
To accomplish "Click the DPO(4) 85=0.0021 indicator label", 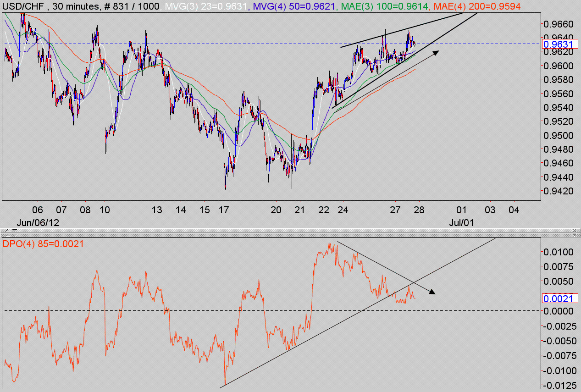I will click(x=44, y=244).
